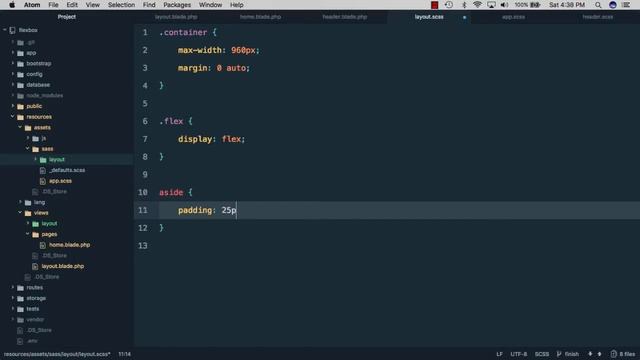Click the database folder icon
The width and height of the screenshot is (640, 360).
[x=20, y=85]
